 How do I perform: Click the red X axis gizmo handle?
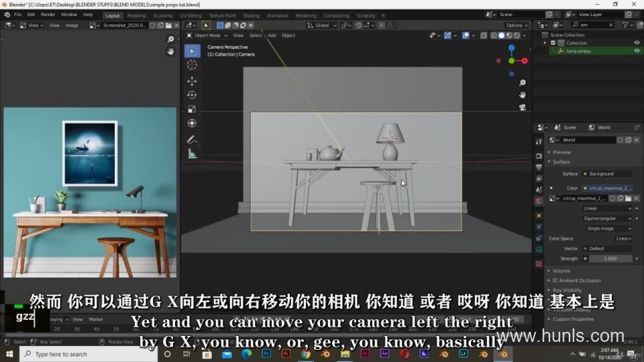click(525, 61)
